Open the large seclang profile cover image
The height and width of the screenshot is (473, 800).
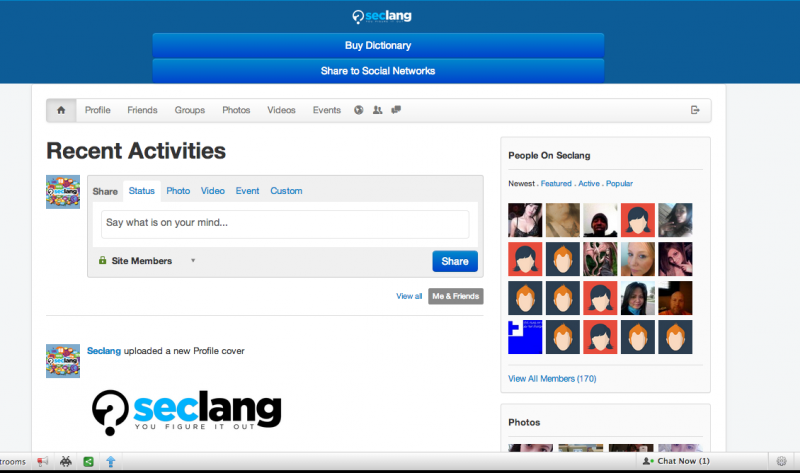point(187,412)
